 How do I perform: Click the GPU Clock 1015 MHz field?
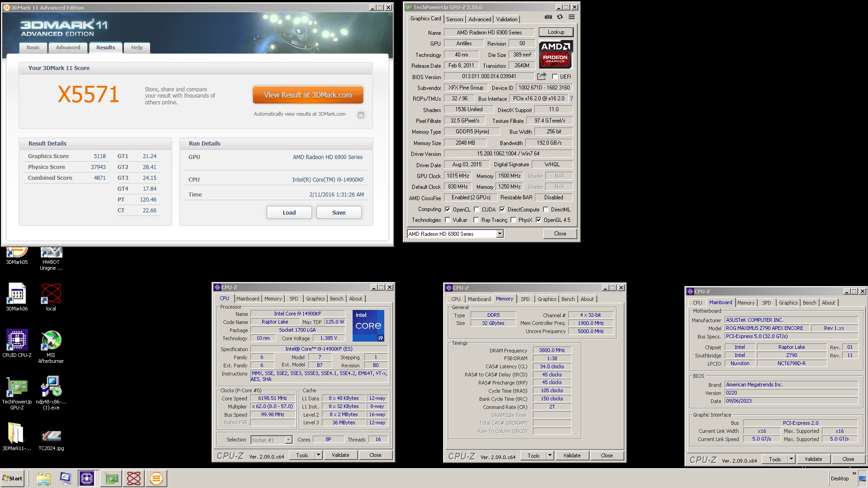[x=458, y=176]
